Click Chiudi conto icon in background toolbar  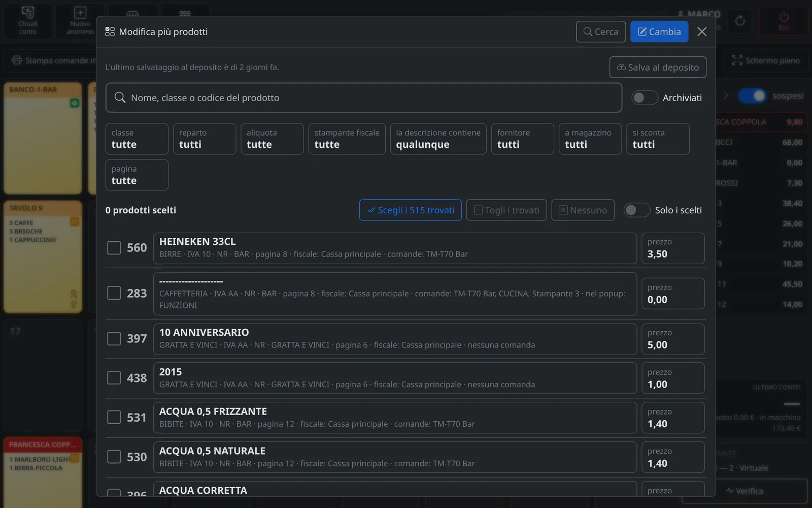tap(28, 12)
